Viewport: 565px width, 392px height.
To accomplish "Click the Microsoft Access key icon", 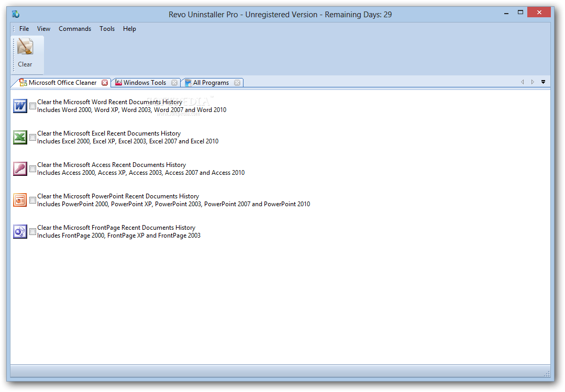I will [x=20, y=169].
